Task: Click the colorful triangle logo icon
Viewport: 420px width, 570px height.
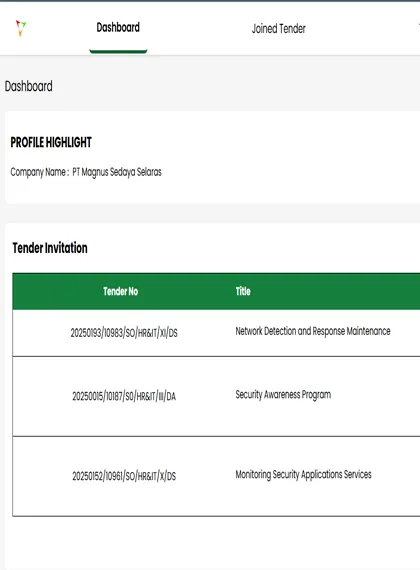Action: click(x=21, y=28)
